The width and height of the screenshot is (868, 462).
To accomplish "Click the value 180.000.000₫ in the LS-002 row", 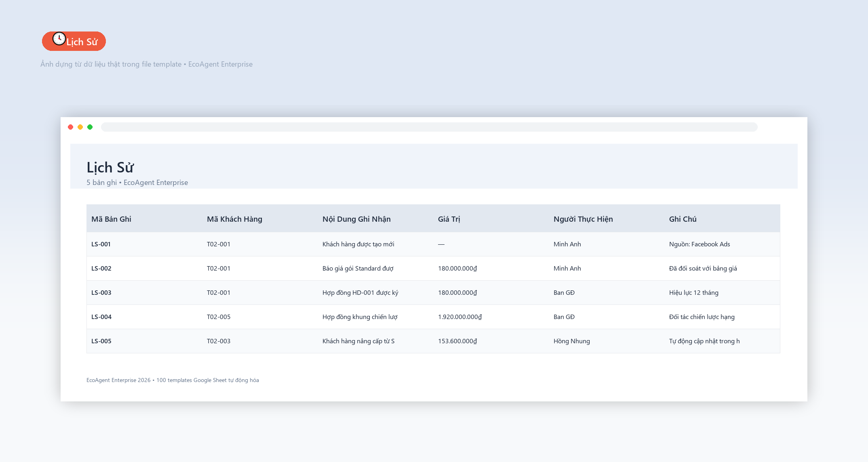I will point(457,268).
